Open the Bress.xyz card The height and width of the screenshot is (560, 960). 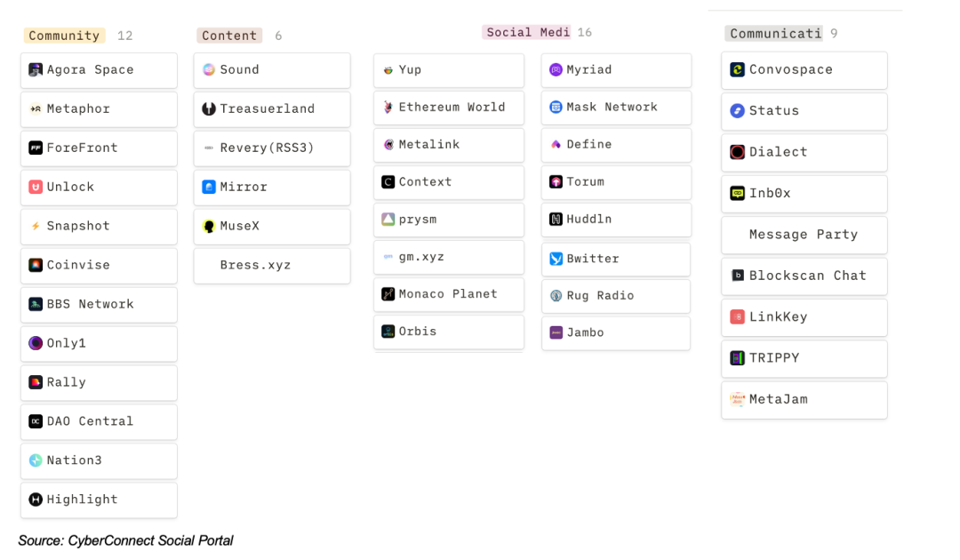[x=272, y=265]
